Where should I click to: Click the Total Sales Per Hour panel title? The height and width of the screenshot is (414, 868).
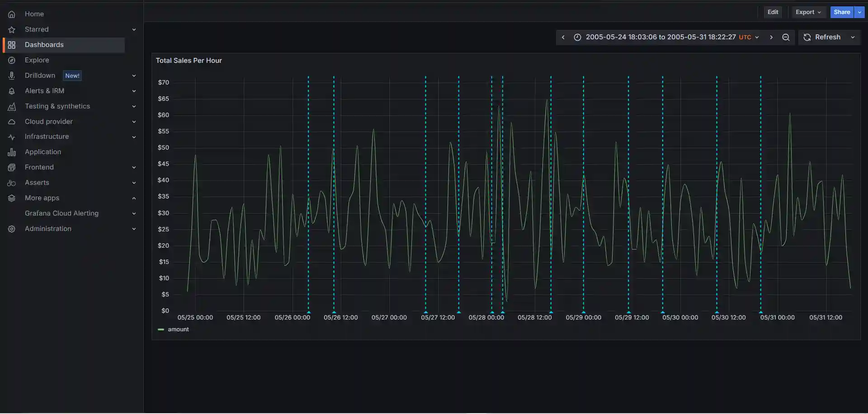coord(189,61)
